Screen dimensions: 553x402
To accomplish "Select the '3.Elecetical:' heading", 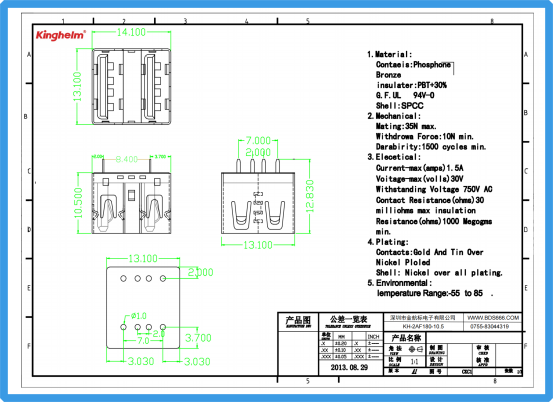I will (x=394, y=157).
